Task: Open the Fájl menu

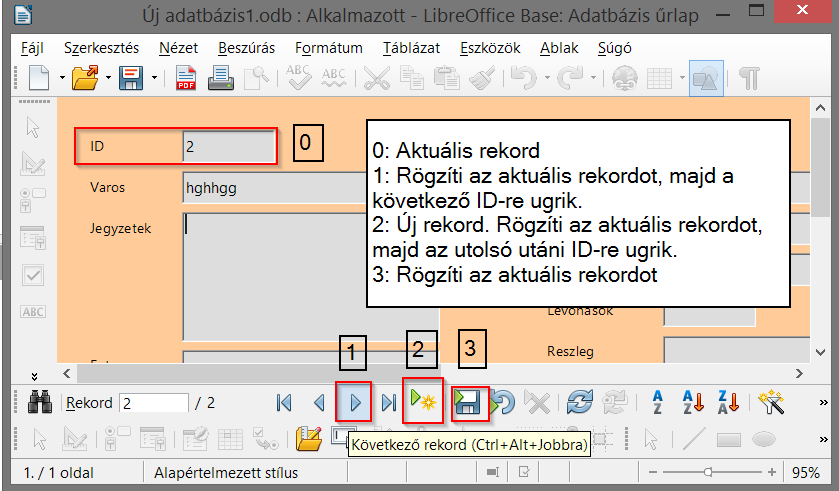Action: click(33, 48)
